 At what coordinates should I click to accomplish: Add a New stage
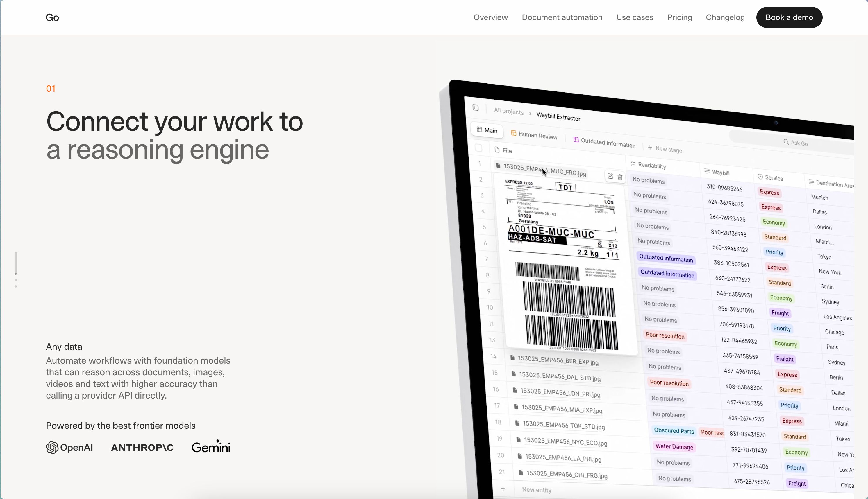click(665, 149)
